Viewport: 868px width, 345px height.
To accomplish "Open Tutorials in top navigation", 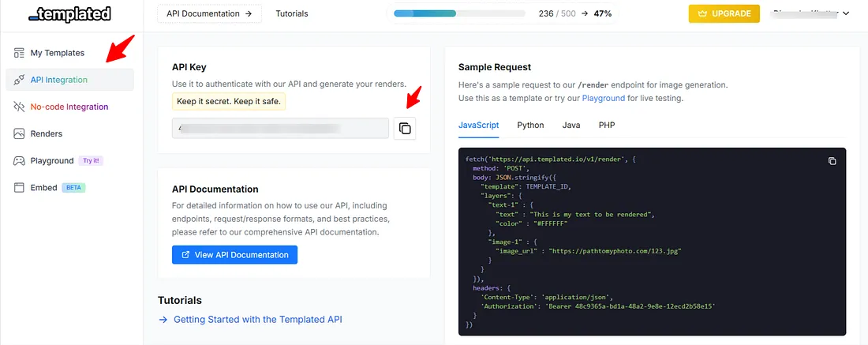I will pos(292,14).
